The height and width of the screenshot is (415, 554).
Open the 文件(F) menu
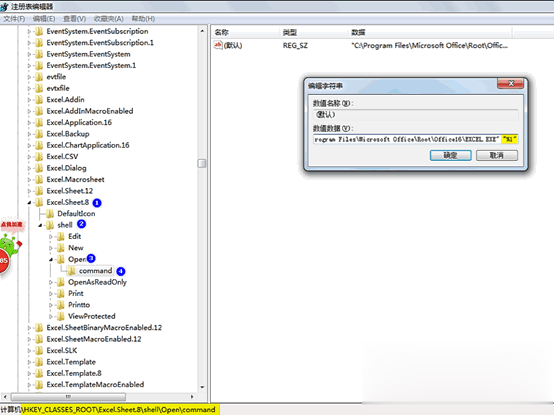(14, 19)
